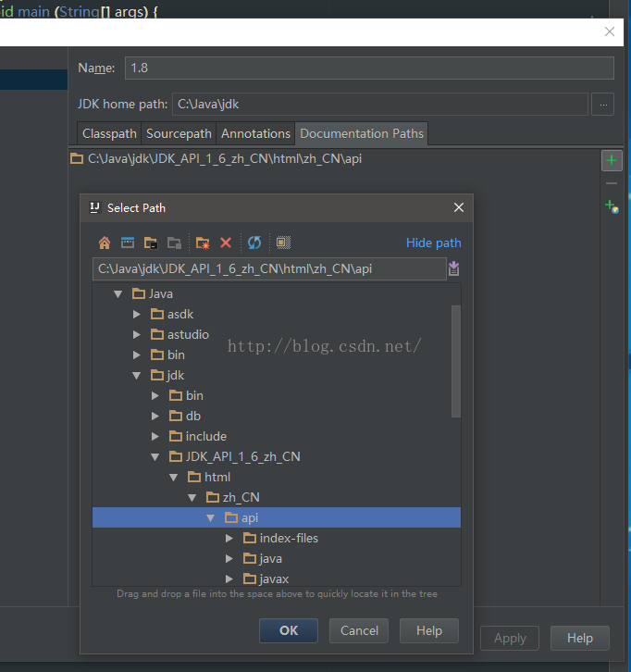This screenshot has width=631, height=672.
Task: Select the listed documentation path entry
Action: point(225,158)
